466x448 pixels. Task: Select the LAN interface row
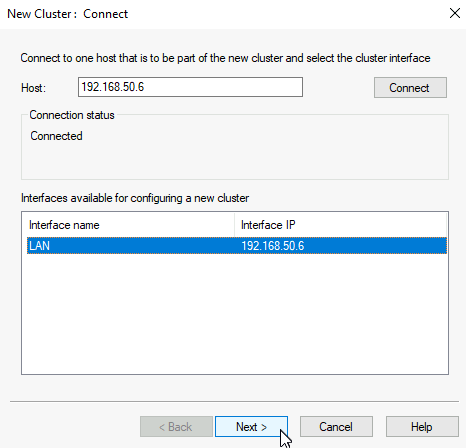(x=237, y=246)
